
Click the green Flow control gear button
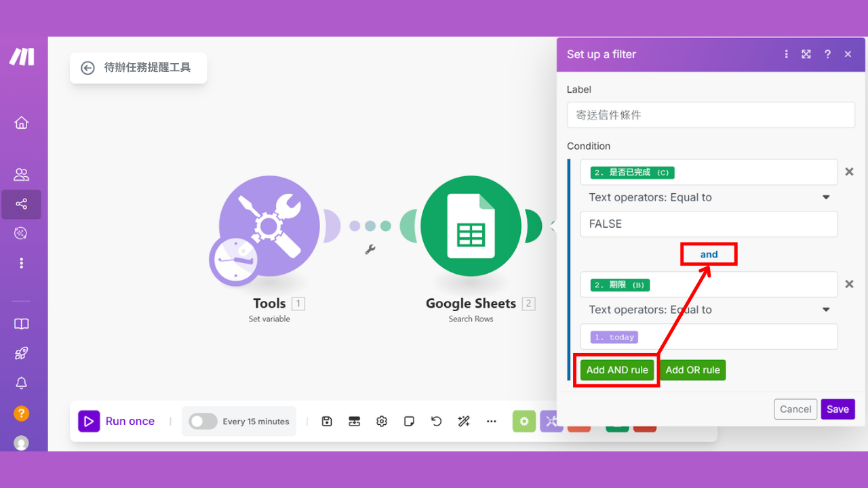tap(524, 421)
